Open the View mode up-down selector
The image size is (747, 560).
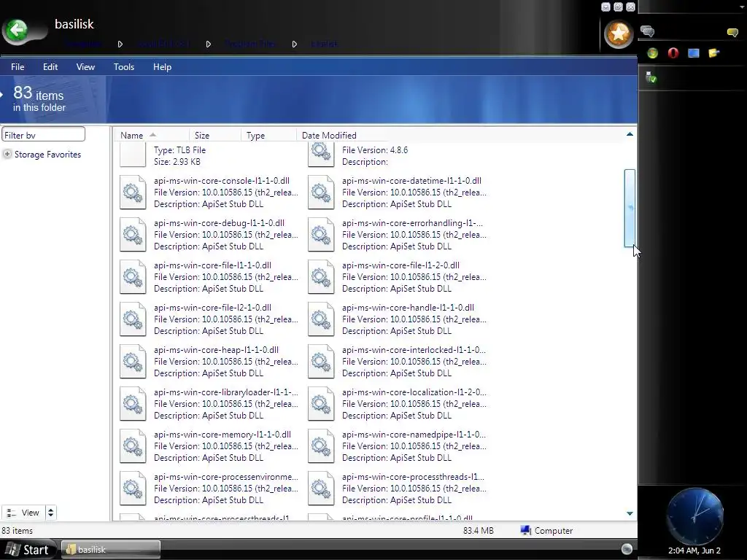pos(50,513)
